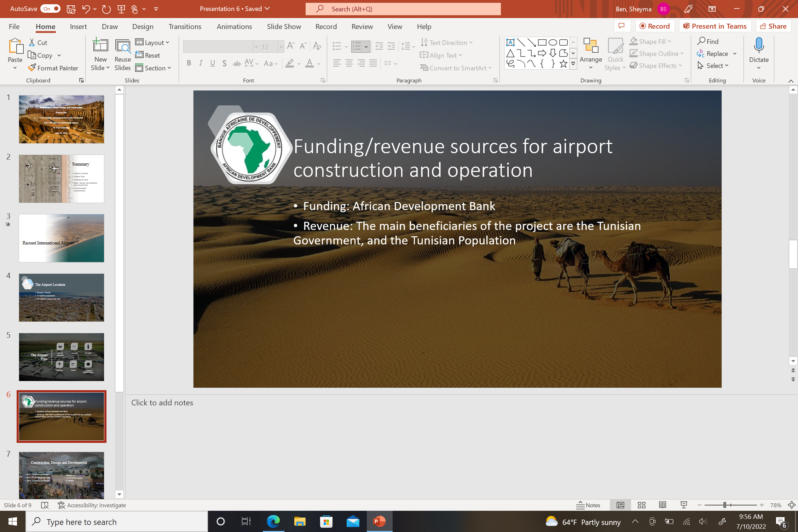Switch to Animations tab

tap(234, 26)
